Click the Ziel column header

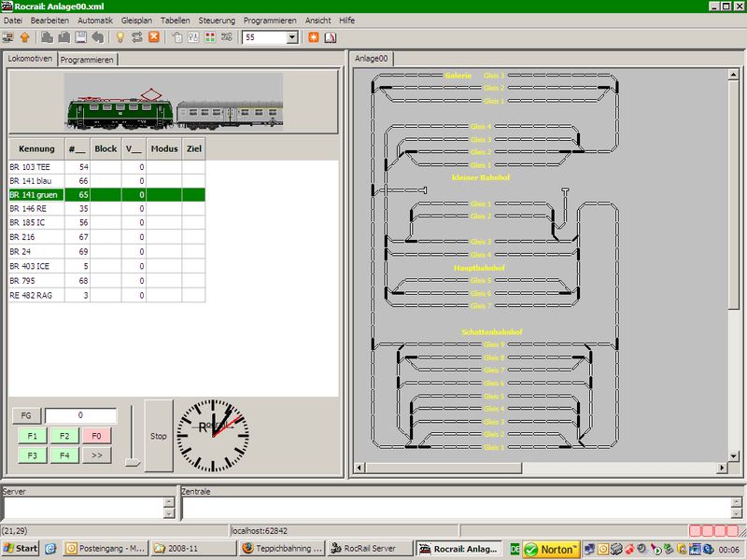pos(194,148)
